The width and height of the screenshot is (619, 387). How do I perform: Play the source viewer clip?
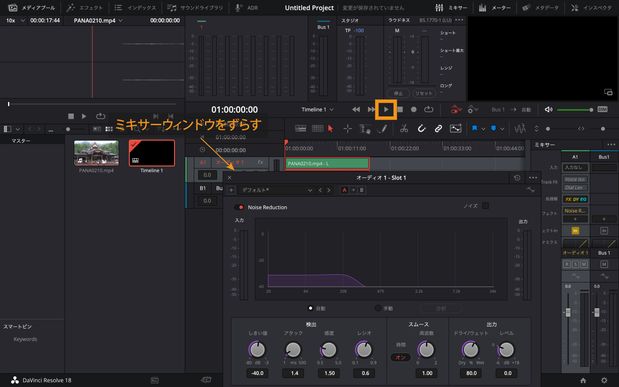[x=84, y=116]
